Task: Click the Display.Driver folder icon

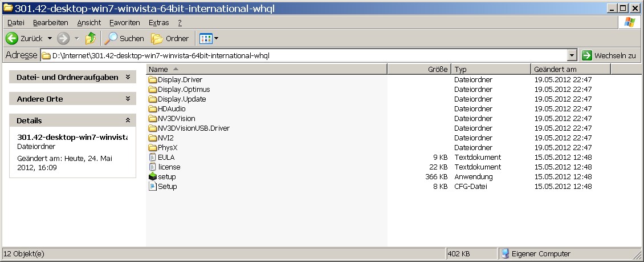Action: 153,80
